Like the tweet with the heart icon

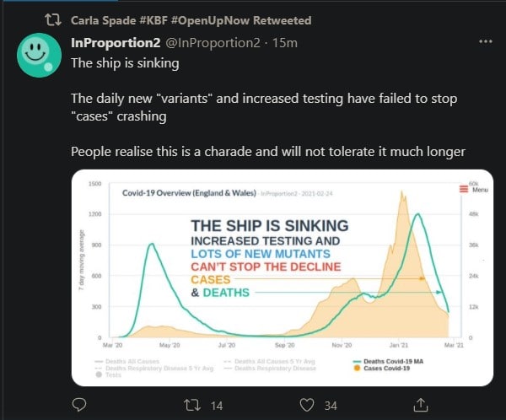pos(307,405)
